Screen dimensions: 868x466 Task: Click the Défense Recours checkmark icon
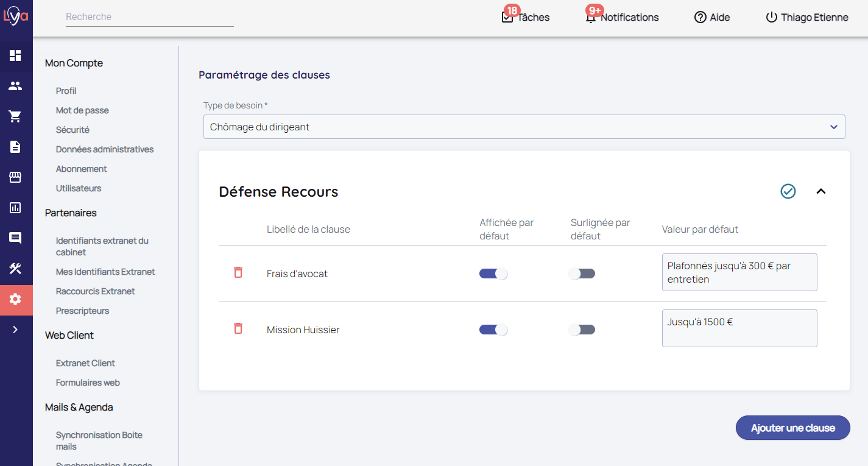tap(788, 192)
